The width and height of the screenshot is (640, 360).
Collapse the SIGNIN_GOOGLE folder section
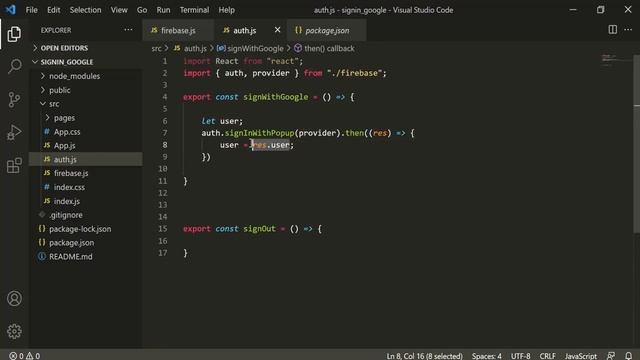point(86,62)
